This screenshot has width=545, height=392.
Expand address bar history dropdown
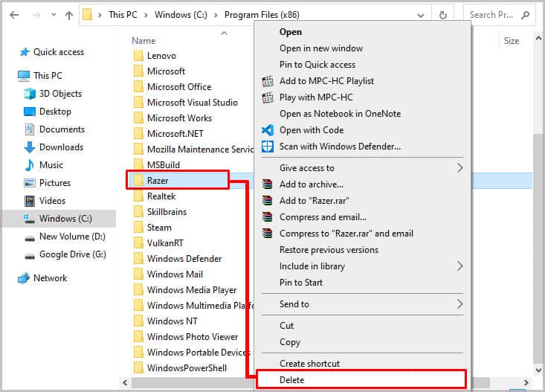tap(421, 16)
